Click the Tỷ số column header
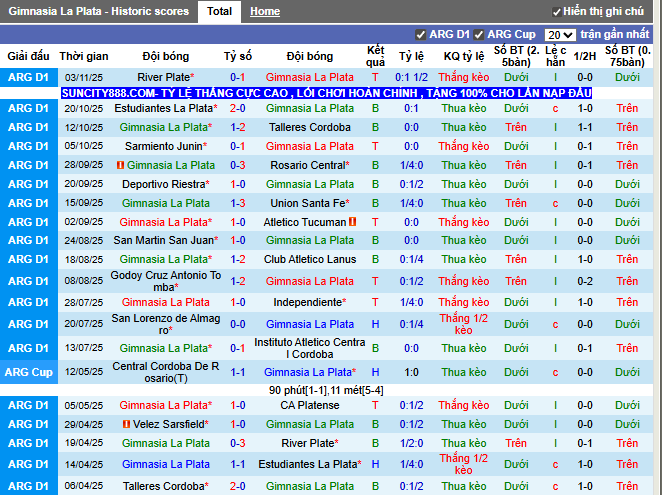662x495 pixels. 238,56
